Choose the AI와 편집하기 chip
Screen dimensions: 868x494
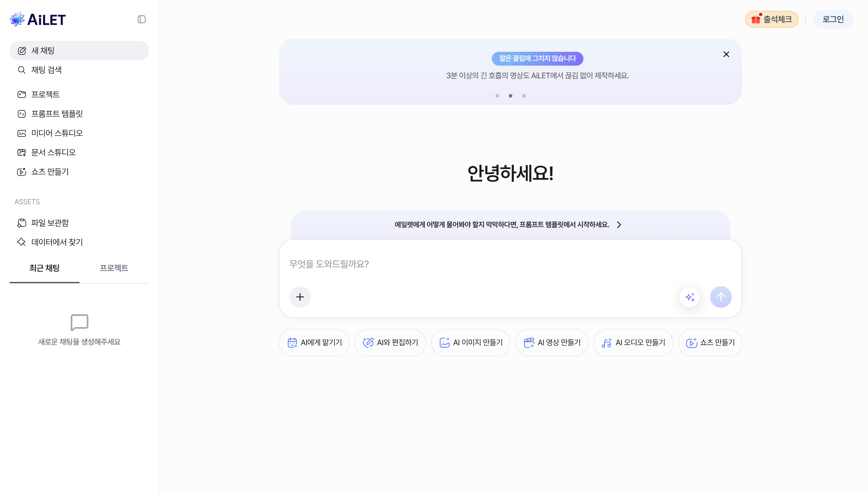pos(390,343)
